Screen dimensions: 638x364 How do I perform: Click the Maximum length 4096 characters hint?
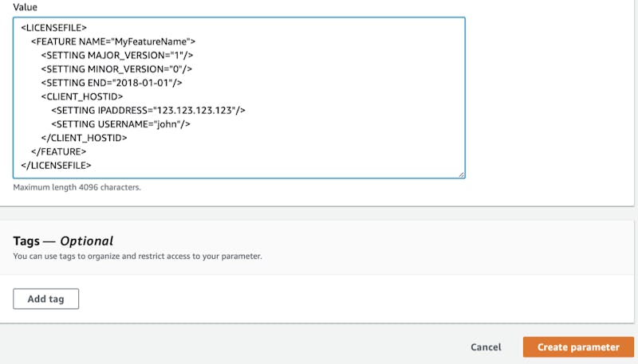77,188
